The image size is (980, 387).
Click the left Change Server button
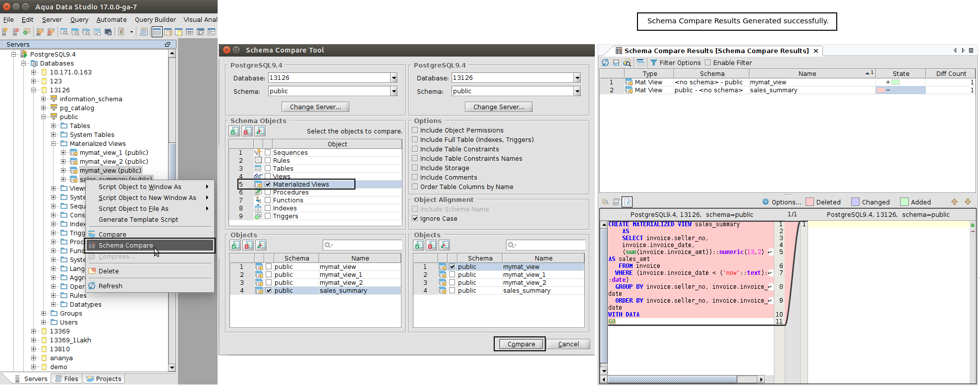click(x=315, y=107)
